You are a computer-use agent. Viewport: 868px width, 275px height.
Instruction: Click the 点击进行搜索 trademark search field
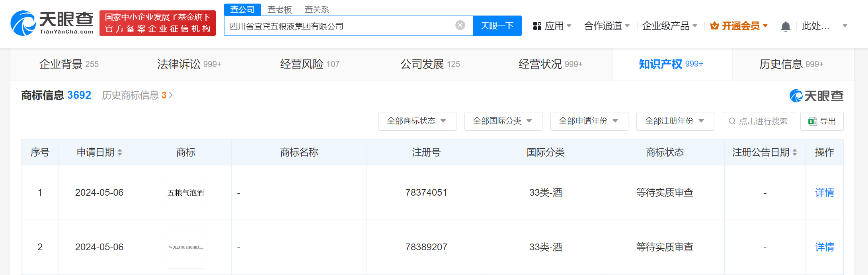coord(759,121)
